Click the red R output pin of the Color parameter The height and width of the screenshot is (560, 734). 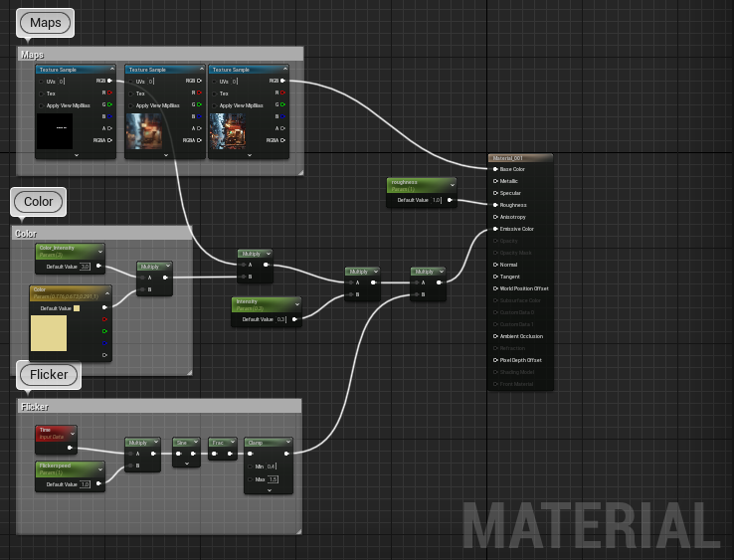tap(104, 319)
